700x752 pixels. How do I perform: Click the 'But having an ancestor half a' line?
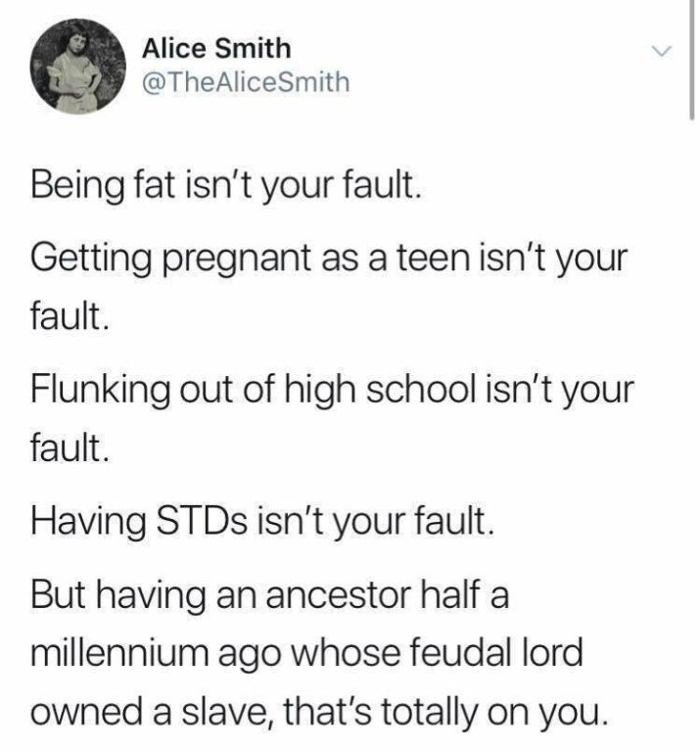(269, 594)
